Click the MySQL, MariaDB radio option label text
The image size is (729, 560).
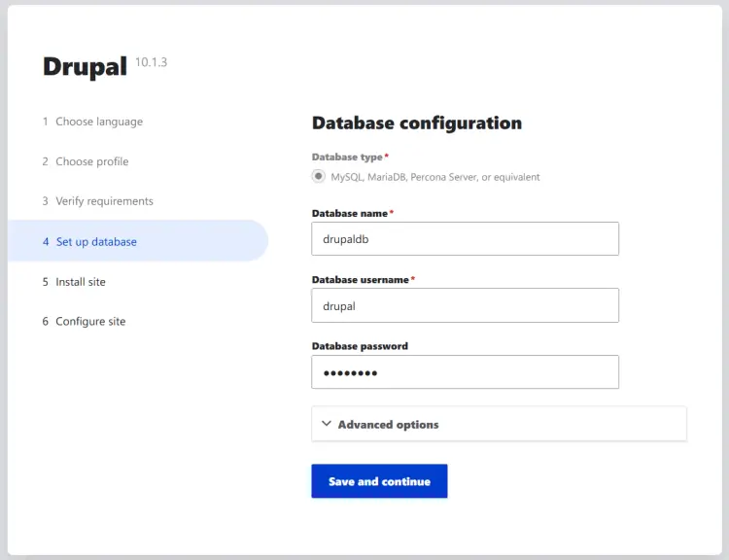pos(434,177)
